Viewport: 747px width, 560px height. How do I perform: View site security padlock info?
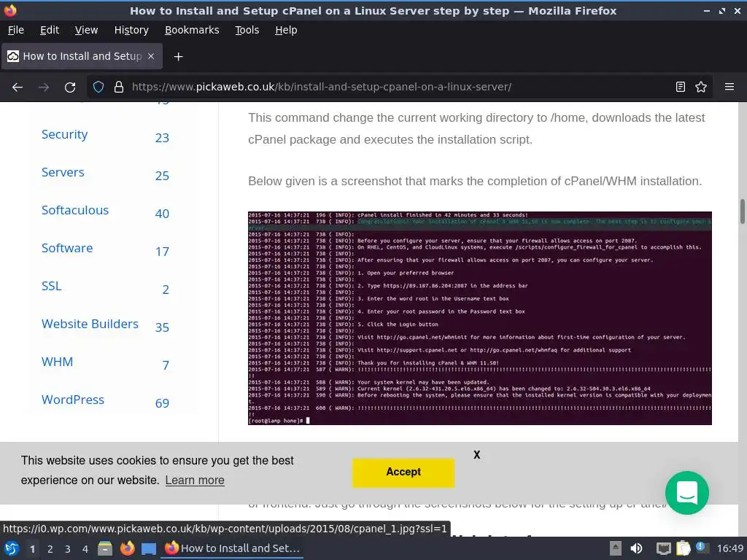(x=119, y=87)
